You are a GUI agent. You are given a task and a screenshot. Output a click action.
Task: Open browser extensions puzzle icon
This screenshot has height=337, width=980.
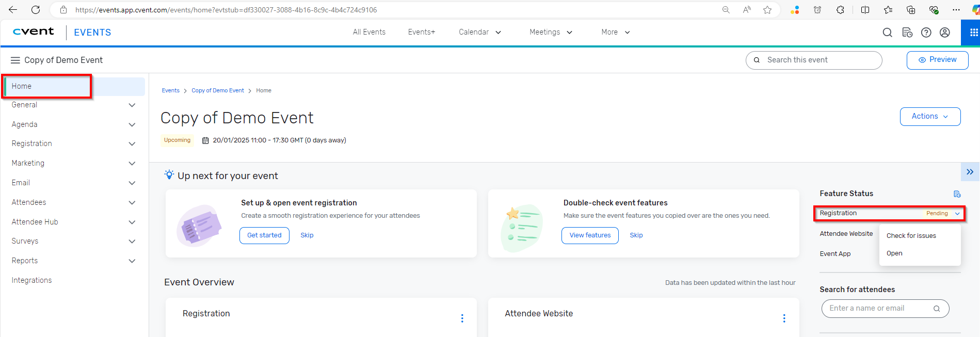[840, 10]
